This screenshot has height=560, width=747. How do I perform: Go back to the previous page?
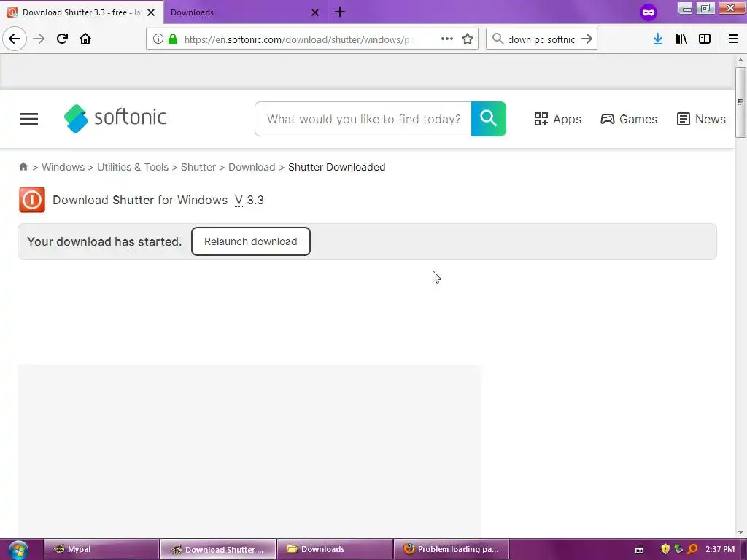(15, 39)
